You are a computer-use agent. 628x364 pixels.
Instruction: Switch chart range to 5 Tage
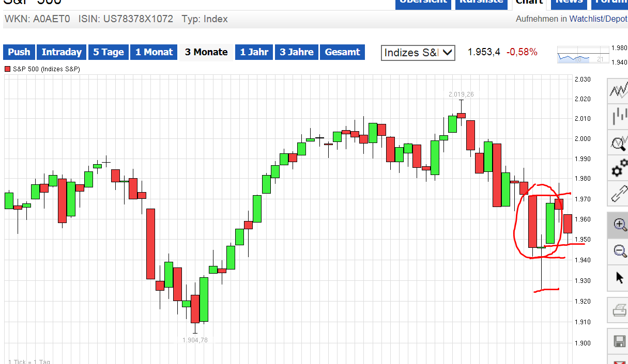coord(109,52)
